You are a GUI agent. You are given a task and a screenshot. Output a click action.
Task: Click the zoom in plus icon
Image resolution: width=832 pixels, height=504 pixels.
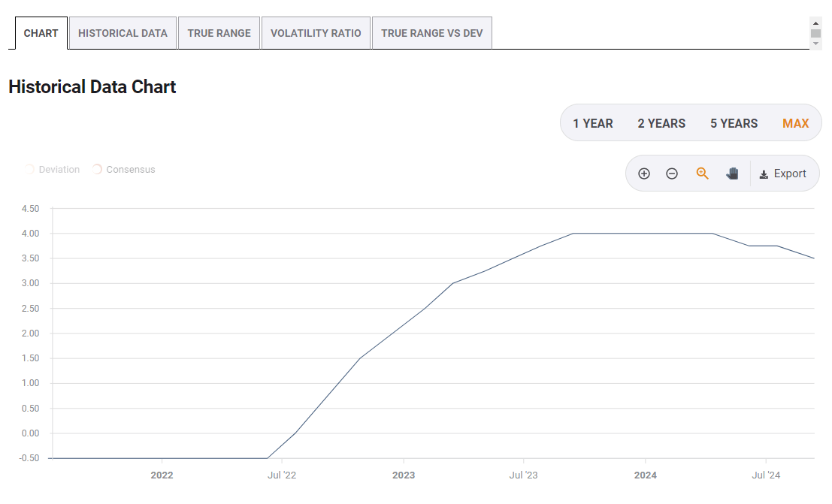[644, 174]
